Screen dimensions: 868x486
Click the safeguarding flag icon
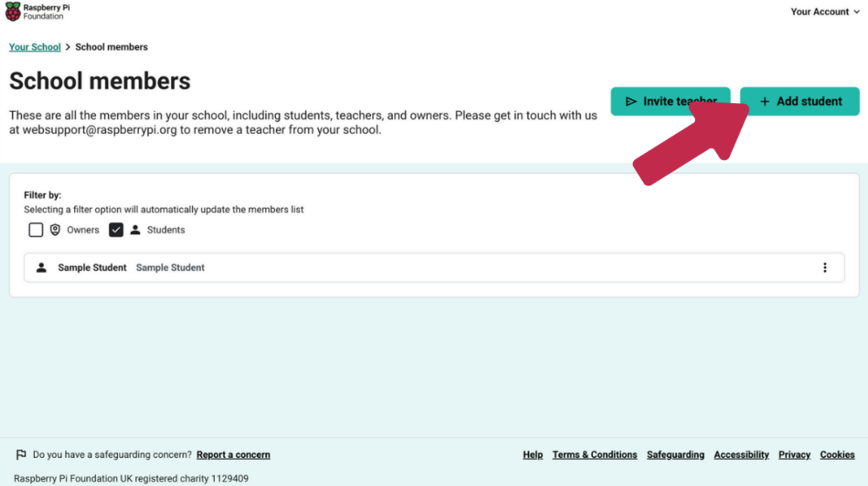(21, 455)
